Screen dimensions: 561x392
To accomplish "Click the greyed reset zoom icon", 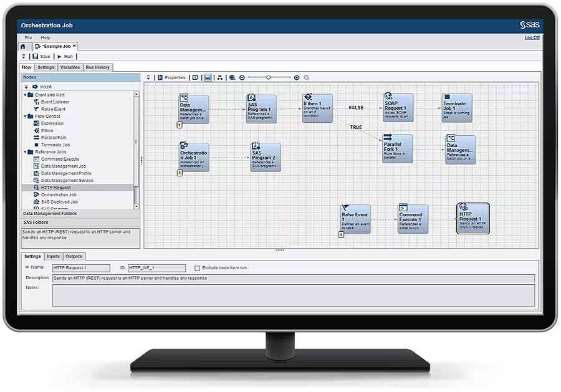I will click(x=306, y=78).
